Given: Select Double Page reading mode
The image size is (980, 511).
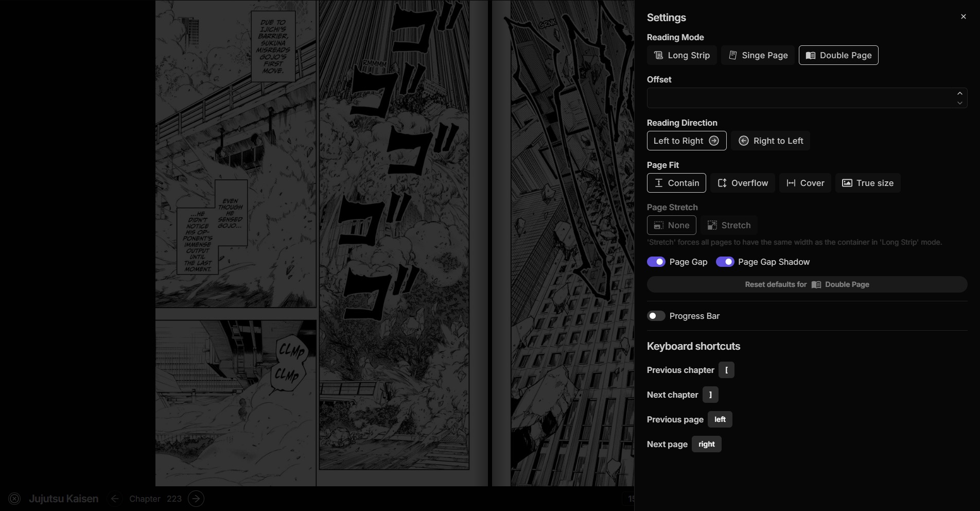Looking at the screenshot, I should click(838, 55).
